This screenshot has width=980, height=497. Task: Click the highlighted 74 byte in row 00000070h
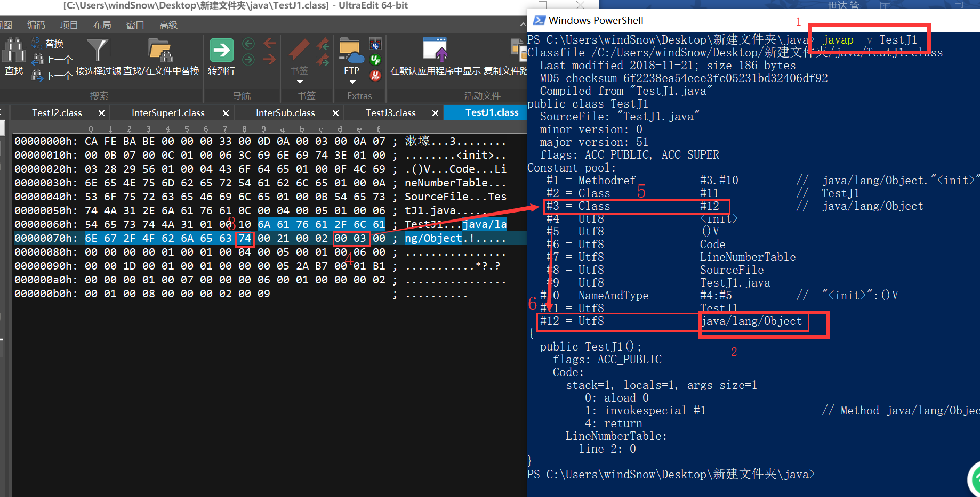click(245, 238)
